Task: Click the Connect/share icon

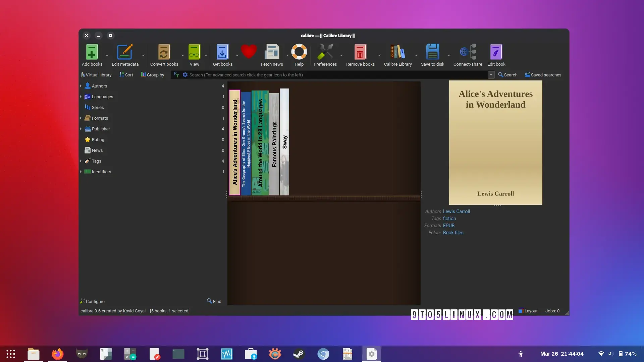Action: coord(468,52)
